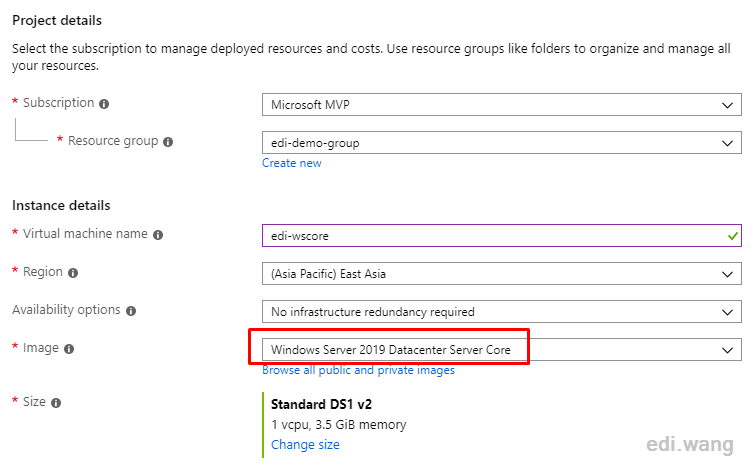Click the Resource group info icon
Screen dimensions: 750x471
(168, 142)
